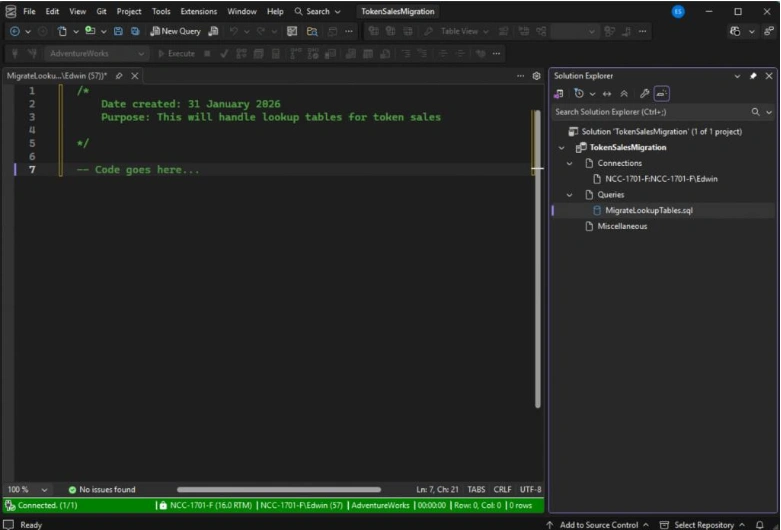The width and height of the screenshot is (781, 530).
Task: Click the Stop square icon beside Execute
Action: click(207, 53)
